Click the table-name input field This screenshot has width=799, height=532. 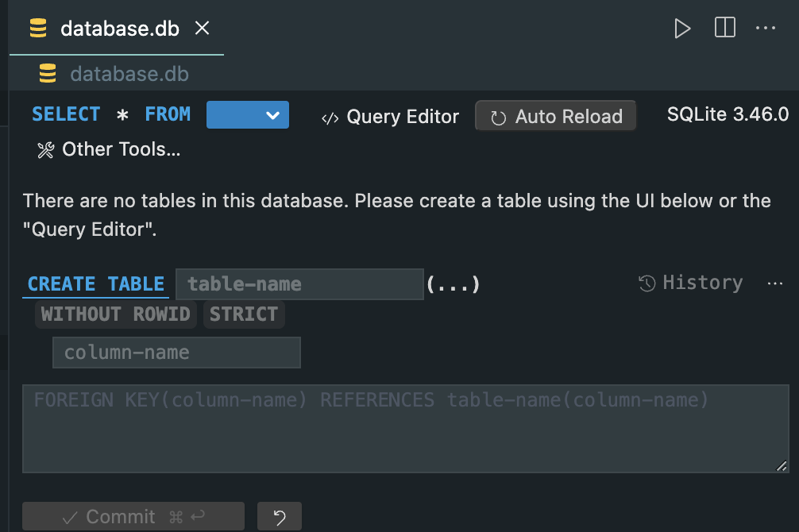[299, 284]
